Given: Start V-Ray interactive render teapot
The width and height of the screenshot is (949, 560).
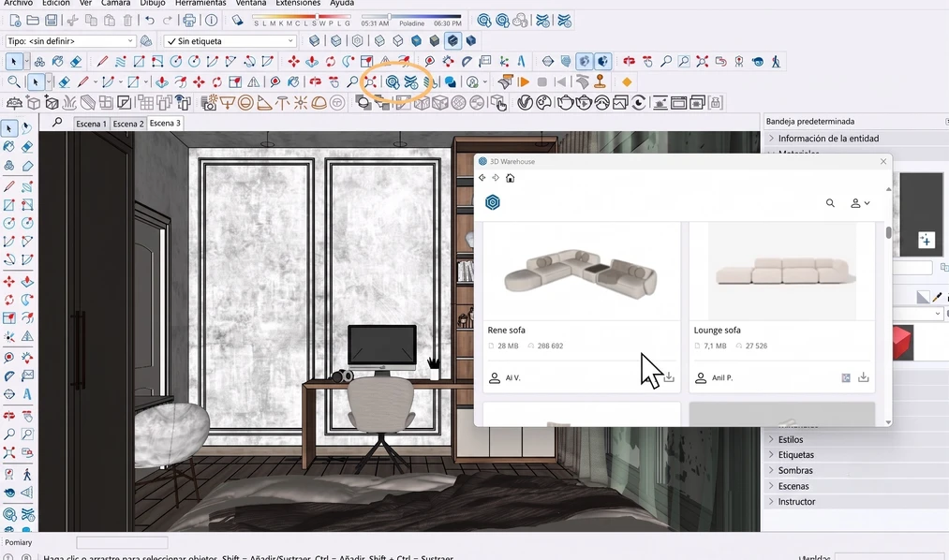Looking at the screenshot, I should [584, 103].
